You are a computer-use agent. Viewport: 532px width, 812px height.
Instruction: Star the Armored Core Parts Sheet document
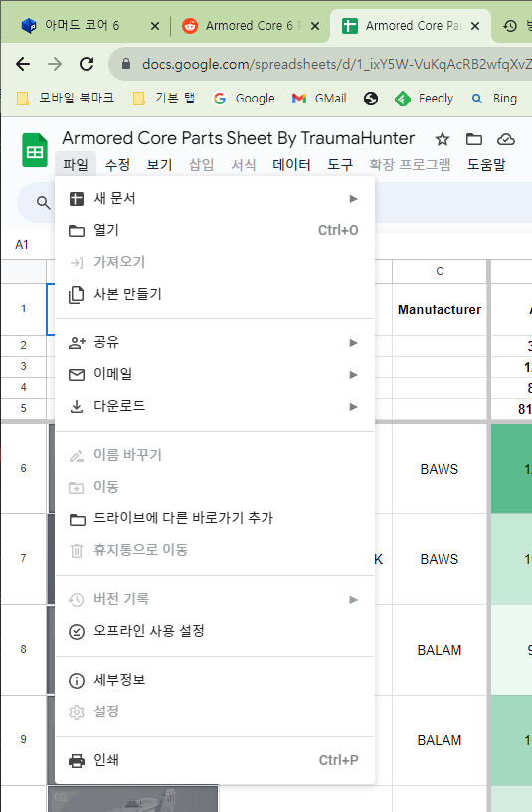pos(442,138)
